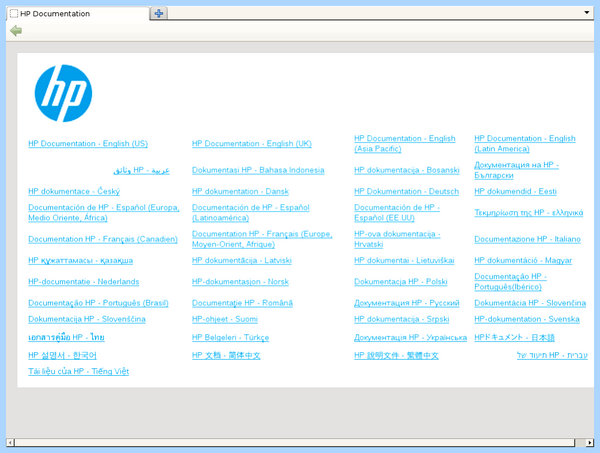
Task: Open HP-documentatie - Nederlands link
Action: coord(83,282)
